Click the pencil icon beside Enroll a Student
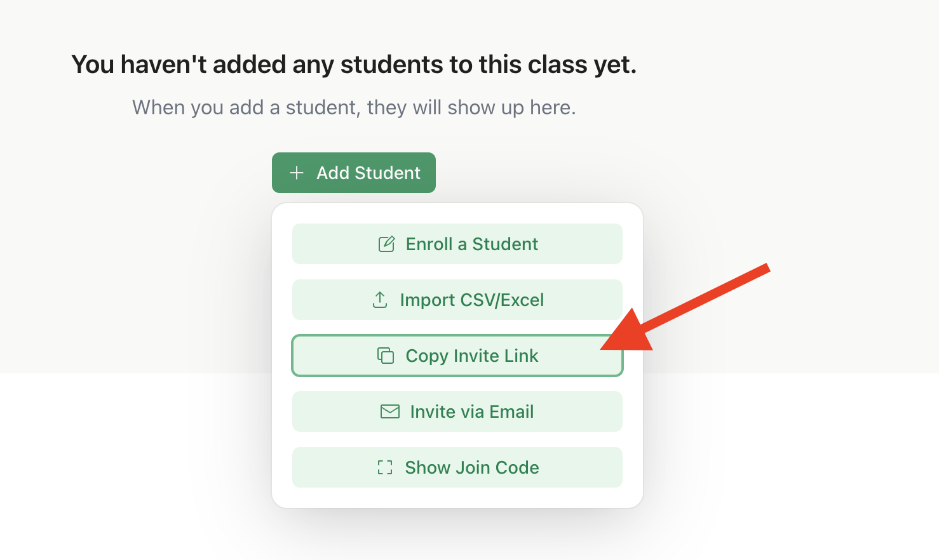The height and width of the screenshot is (560, 939). point(386,244)
